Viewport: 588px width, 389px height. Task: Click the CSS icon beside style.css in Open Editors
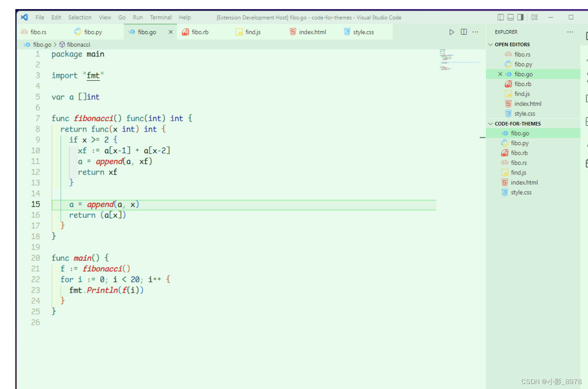point(508,113)
